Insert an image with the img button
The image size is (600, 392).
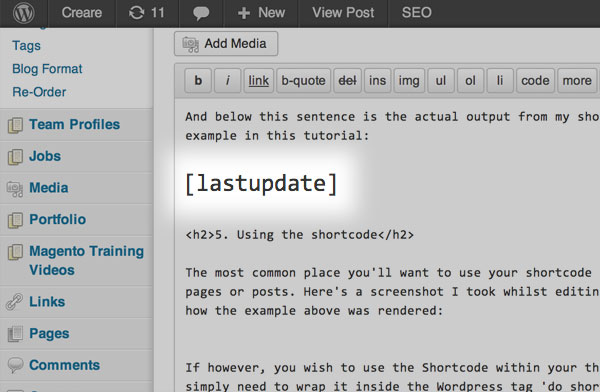tap(409, 81)
